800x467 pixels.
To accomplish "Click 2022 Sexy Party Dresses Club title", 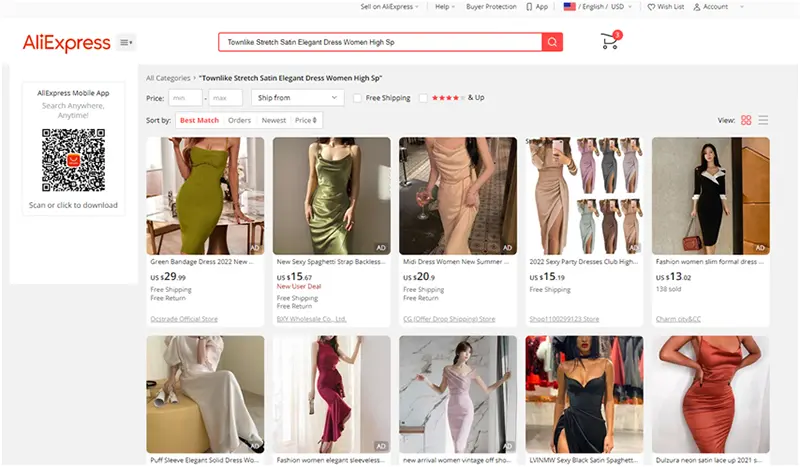I will 584,262.
